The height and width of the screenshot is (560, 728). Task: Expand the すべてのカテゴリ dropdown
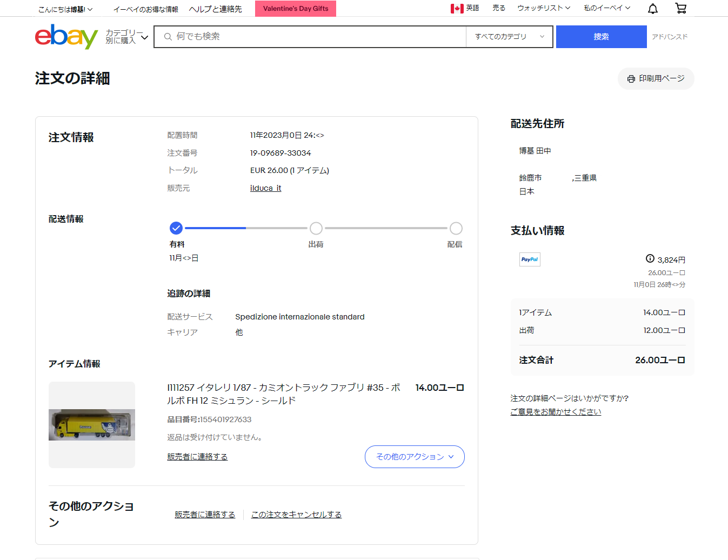tap(509, 37)
